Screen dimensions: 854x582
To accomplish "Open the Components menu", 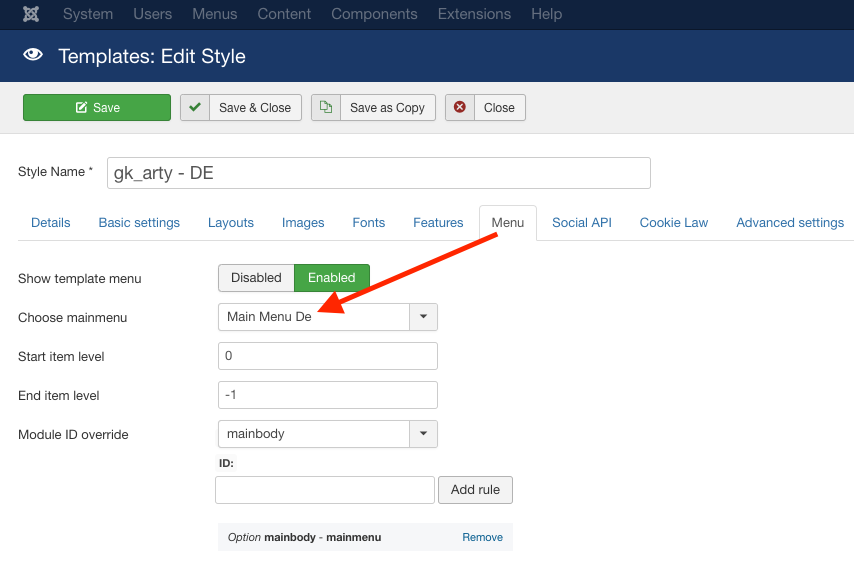I will point(374,14).
